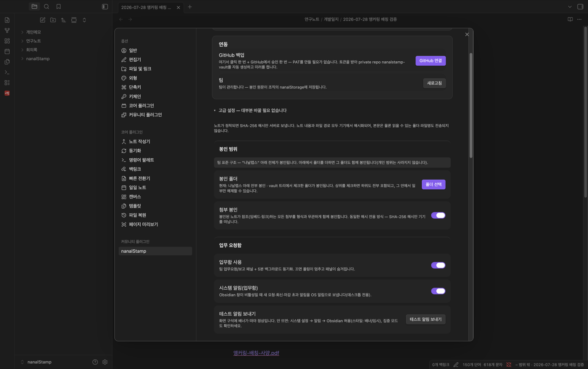Show the file explorer folder tab
The height and width of the screenshot is (369, 588).
click(x=34, y=7)
